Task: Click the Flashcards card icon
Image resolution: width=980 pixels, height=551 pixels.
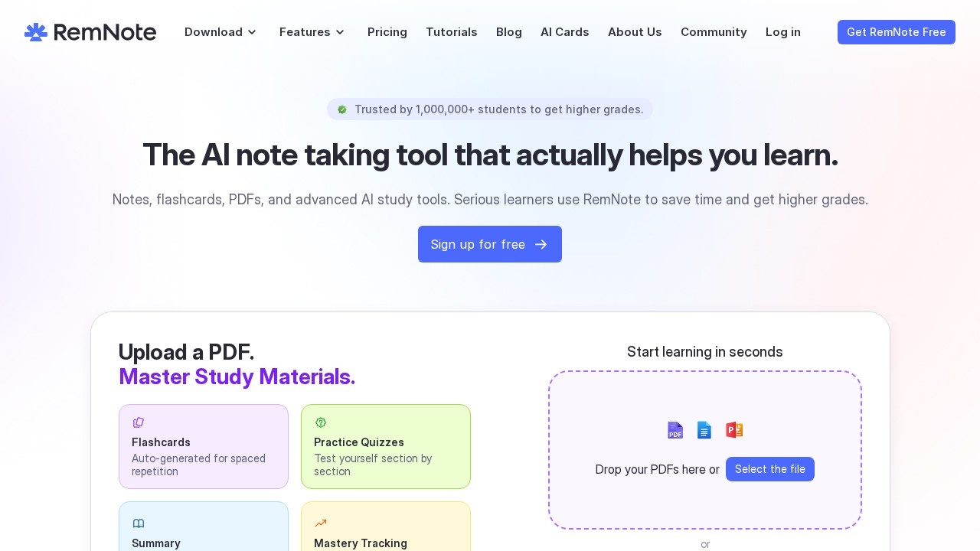Action: 139,422
